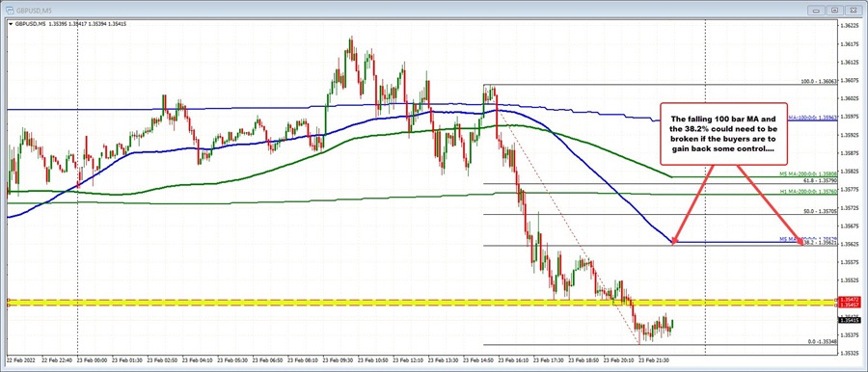Select the 38.2 - 1.35621 Fibonacci level label
This screenshot has height=372, width=868.
pos(821,243)
